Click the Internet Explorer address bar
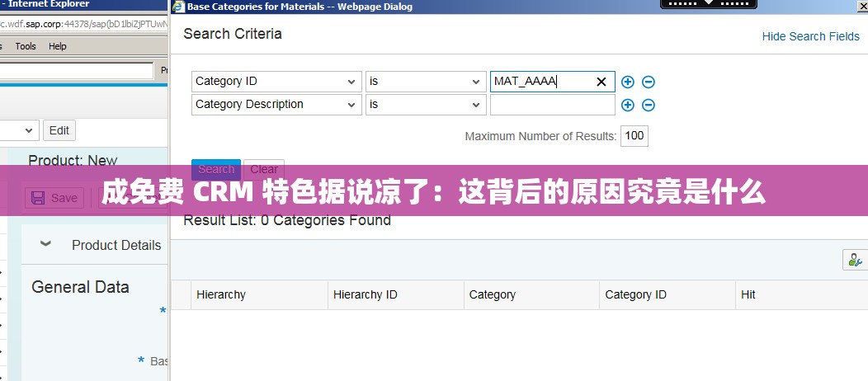The width and height of the screenshot is (868, 381). click(x=83, y=24)
